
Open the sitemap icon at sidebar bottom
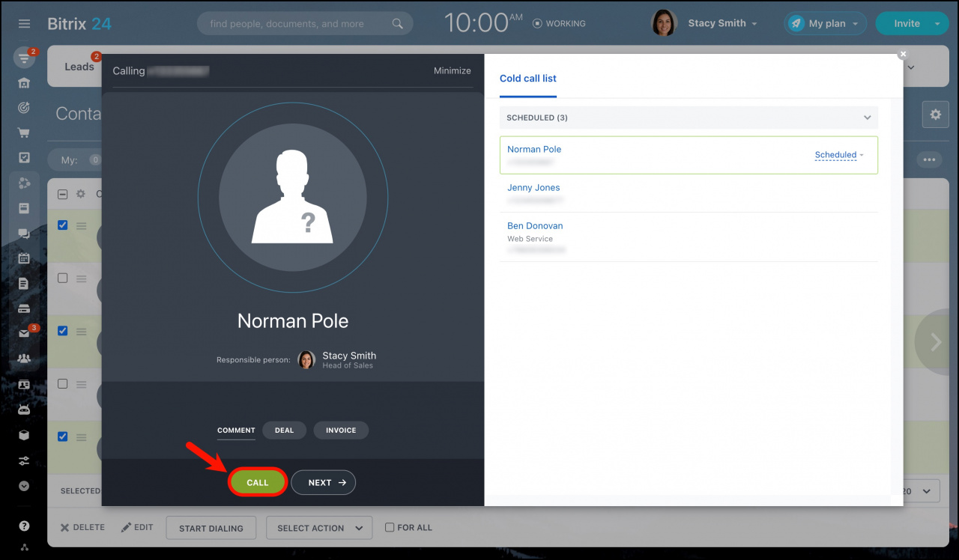(24, 547)
